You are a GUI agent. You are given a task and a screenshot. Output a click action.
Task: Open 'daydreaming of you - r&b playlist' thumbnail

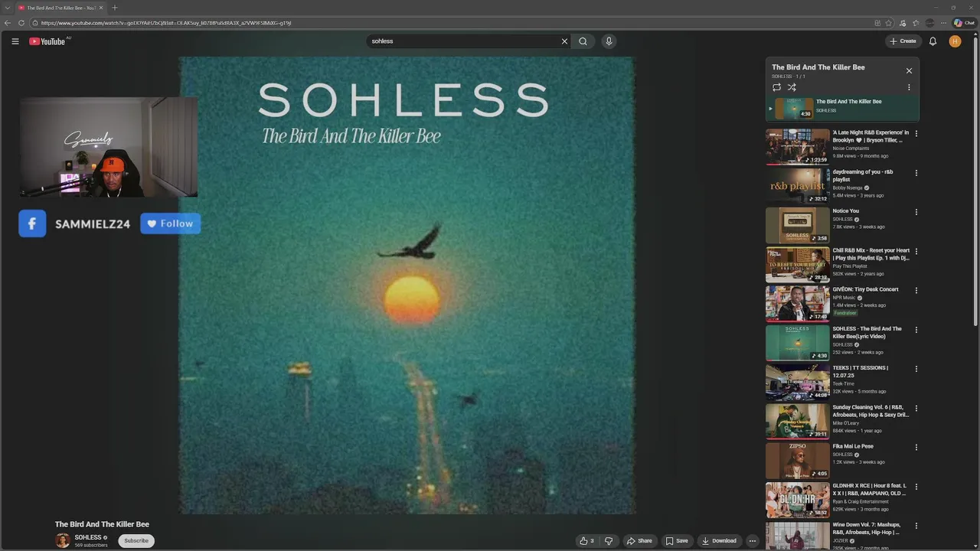pos(797,185)
